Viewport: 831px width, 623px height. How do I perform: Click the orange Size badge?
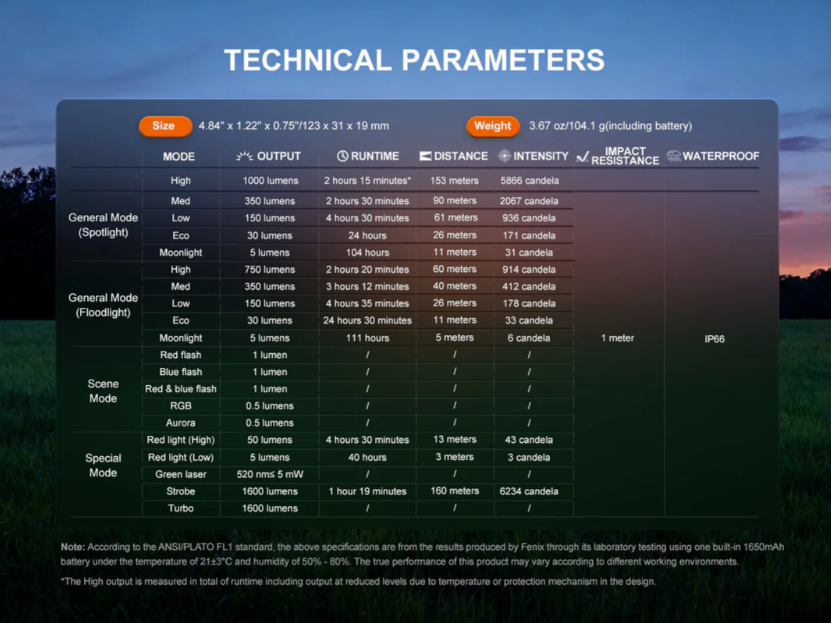point(165,126)
